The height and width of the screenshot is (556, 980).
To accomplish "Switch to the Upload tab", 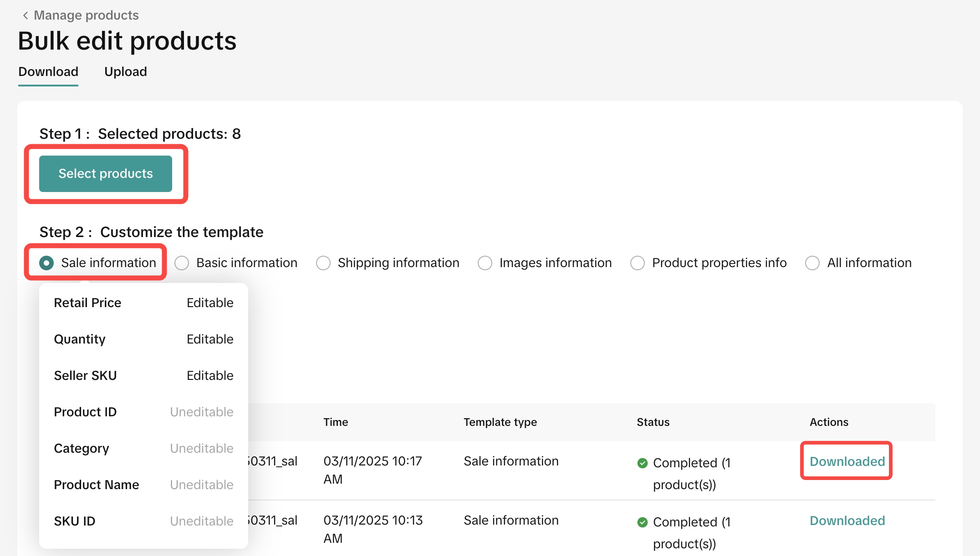I will pos(125,72).
